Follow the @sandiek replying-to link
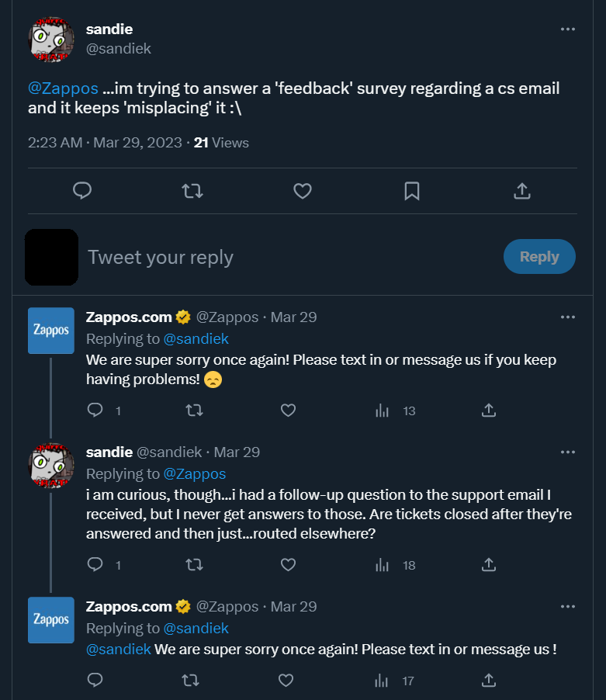Screen dimensions: 606x700 pyautogui.click(x=196, y=338)
